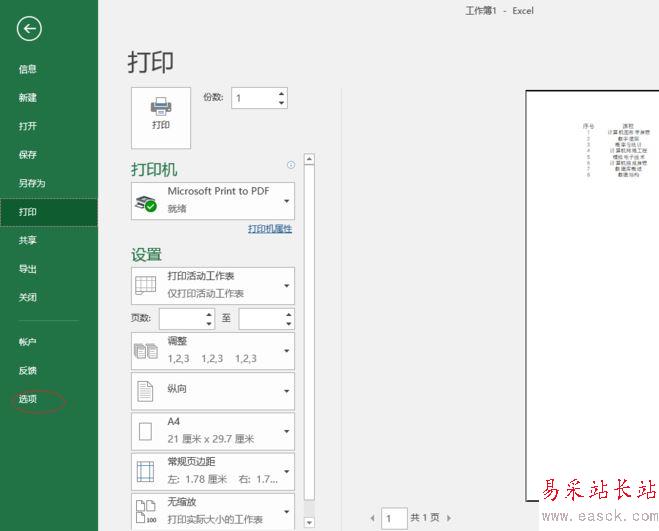Click the 页数 start page field
Viewport: 659px width, 531px height.
pyautogui.click(x=182, y=319)
